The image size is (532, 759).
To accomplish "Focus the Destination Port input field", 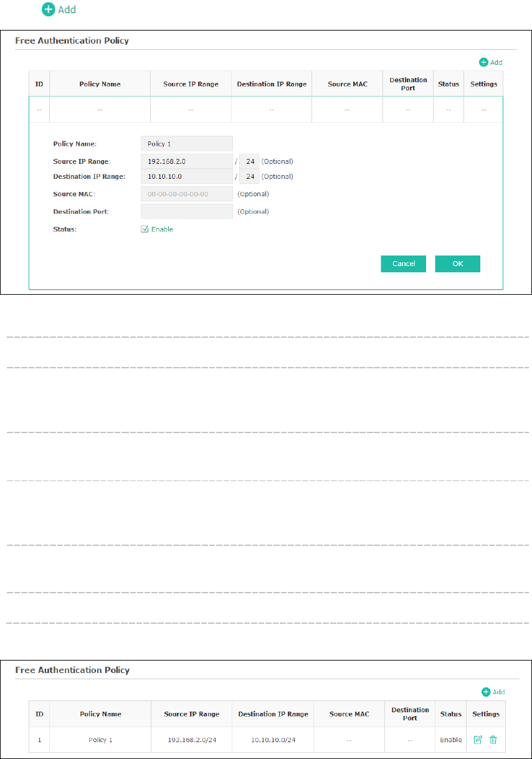I will point(187,211).
